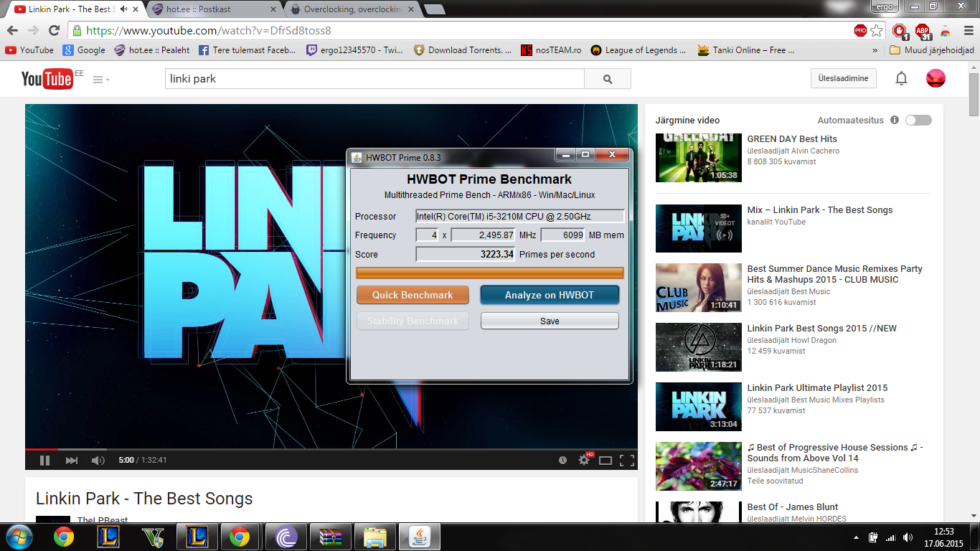Screen dimensions: 980x551
Task: Click the Üleslaadimine upload button
Action: pyautogui.click(x=844, y=79)
